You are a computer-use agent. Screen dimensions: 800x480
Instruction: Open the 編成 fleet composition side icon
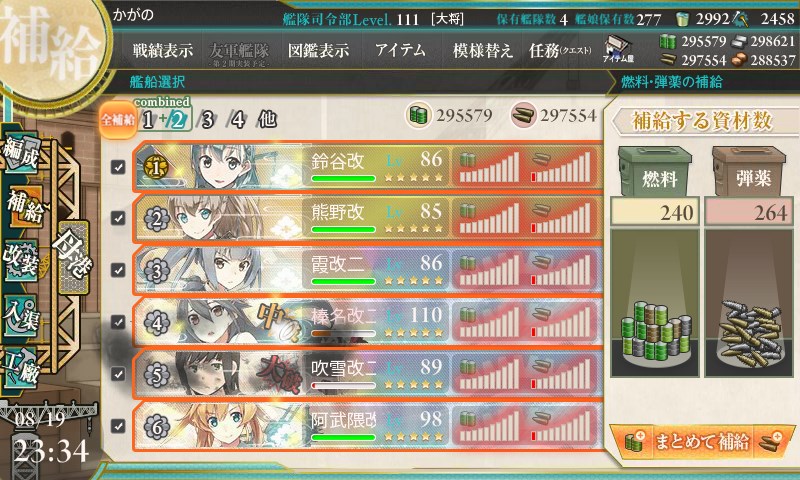coord(21,152)
